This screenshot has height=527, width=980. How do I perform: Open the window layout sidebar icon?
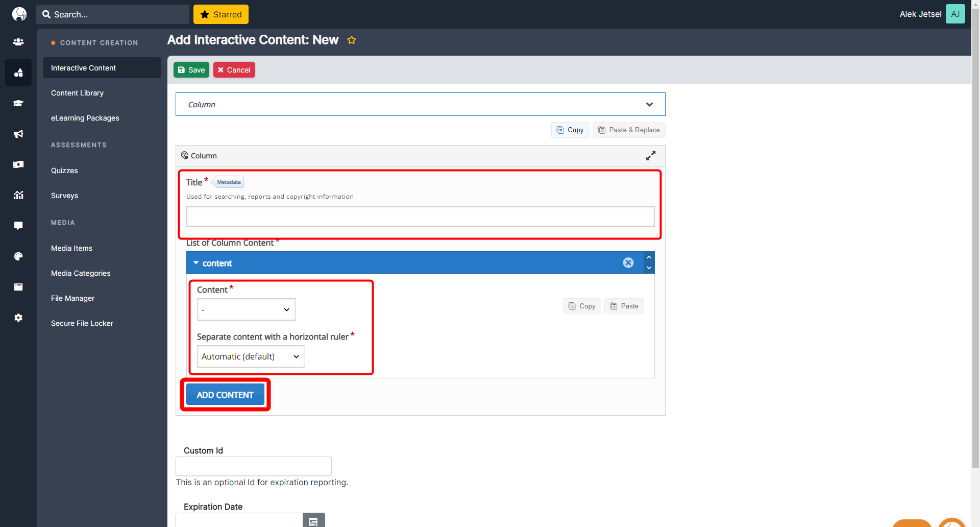click(x=18, y=287)
